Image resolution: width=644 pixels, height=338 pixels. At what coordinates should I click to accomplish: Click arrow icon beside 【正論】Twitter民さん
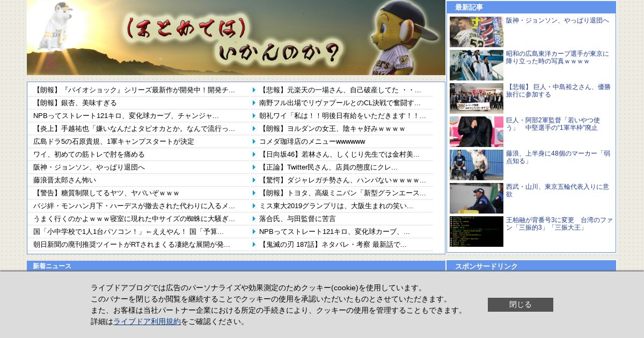[254, 167]
